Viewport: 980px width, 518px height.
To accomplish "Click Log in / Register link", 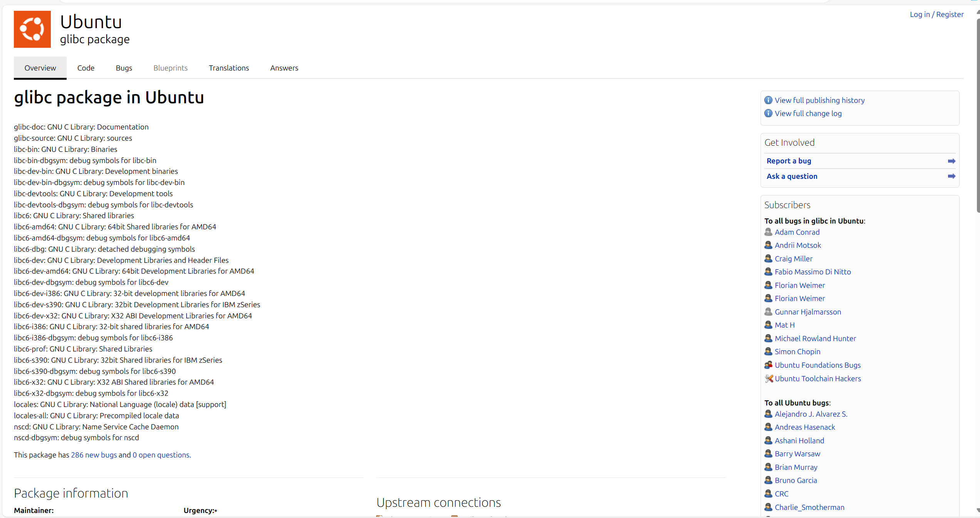I will (x=936, y=14).
